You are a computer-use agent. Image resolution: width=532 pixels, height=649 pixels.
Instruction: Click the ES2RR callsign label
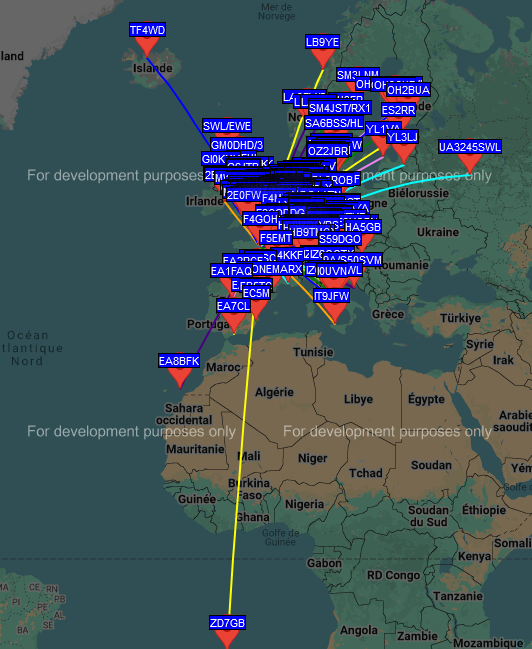pyautogui.click(x=398, y=110)
